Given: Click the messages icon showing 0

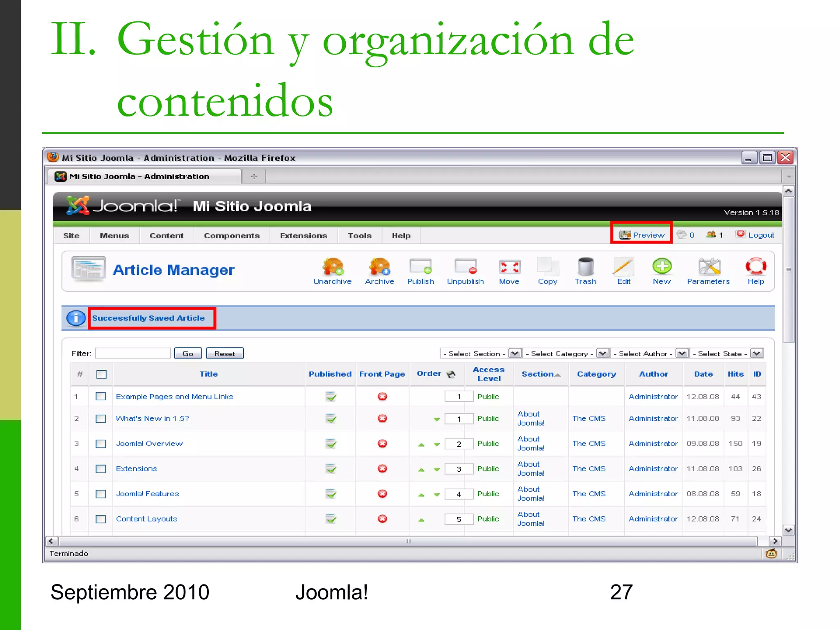Looking at the screenshot, I should click(x=682, y=235).
